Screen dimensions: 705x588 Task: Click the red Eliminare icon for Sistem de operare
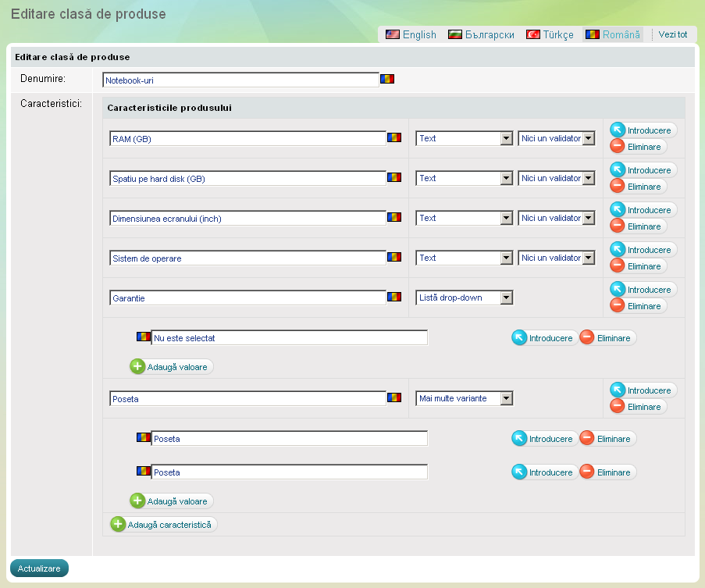coord(618,265)
